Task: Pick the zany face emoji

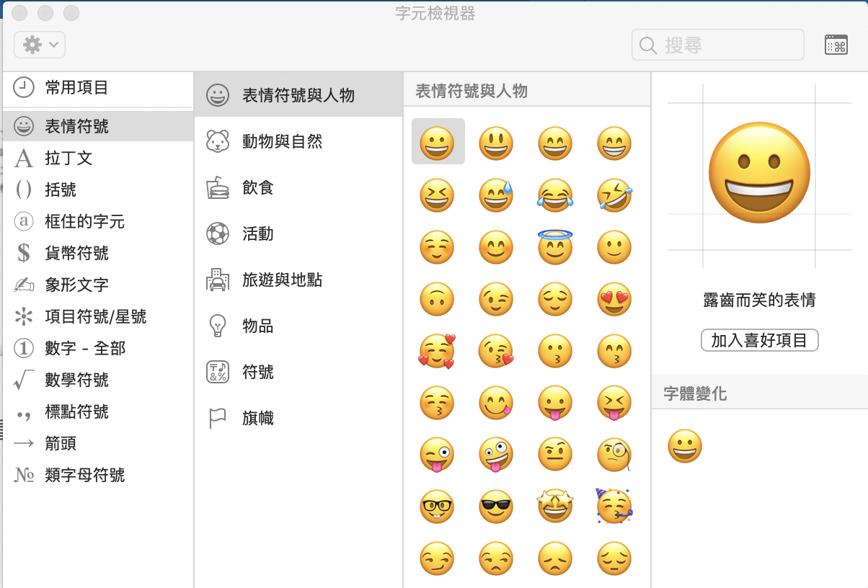Action: [497, 455]
